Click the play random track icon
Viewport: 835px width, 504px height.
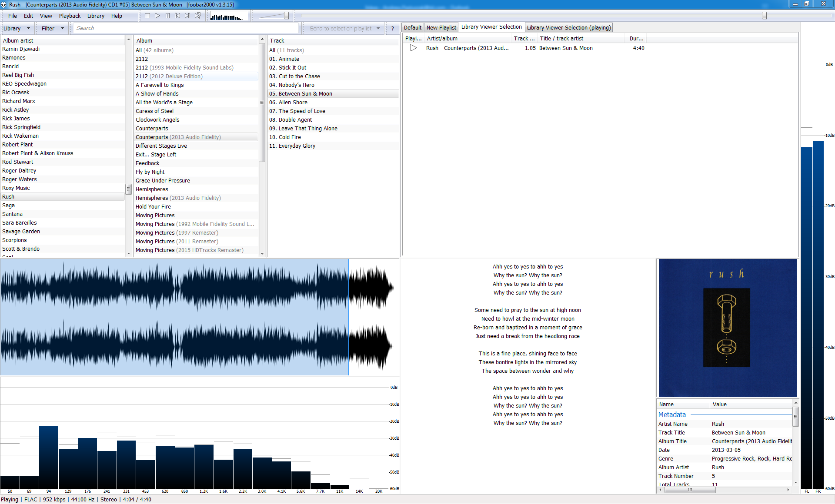pyautogui.click(x=197, y=15)
